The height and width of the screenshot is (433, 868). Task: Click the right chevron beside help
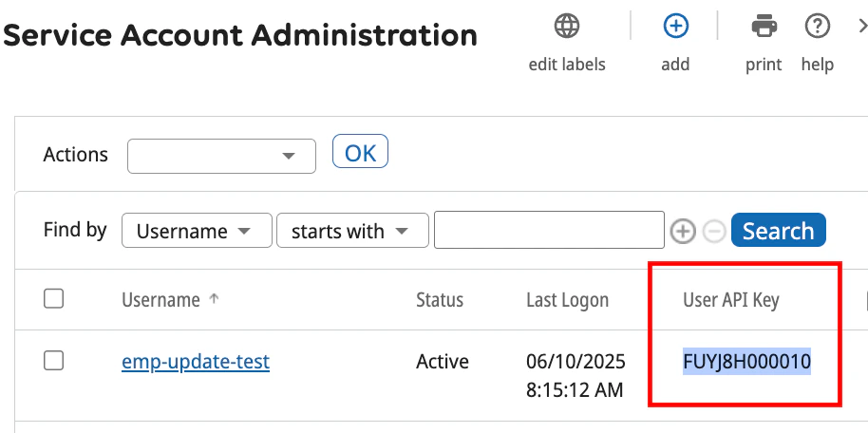coord(860,27)
